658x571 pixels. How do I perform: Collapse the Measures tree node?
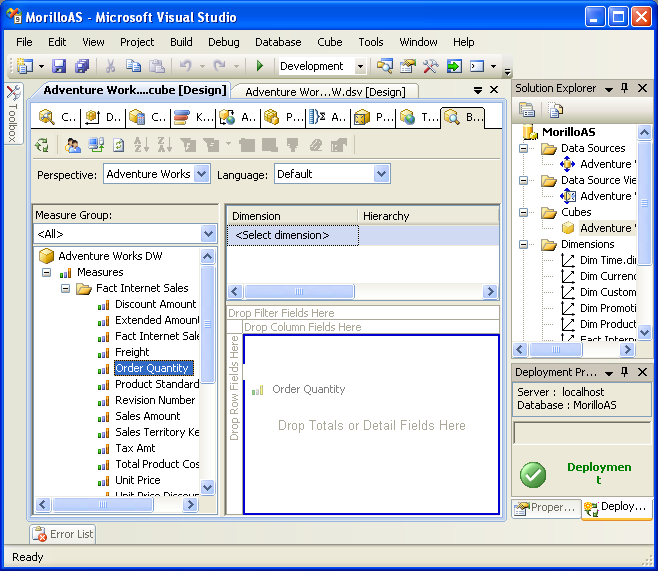(47, 273)
